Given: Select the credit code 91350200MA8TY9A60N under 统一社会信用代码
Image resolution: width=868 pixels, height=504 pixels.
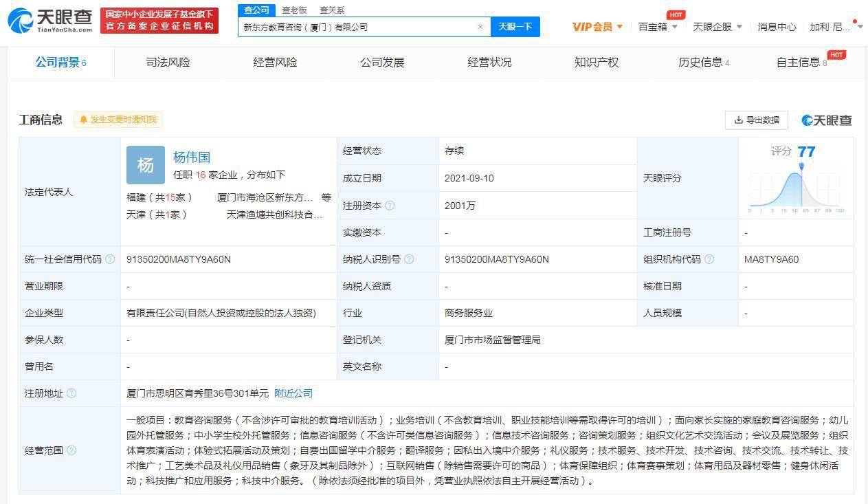Looking at the screenshot, I should pyautogui.click(x=179, y=259).
